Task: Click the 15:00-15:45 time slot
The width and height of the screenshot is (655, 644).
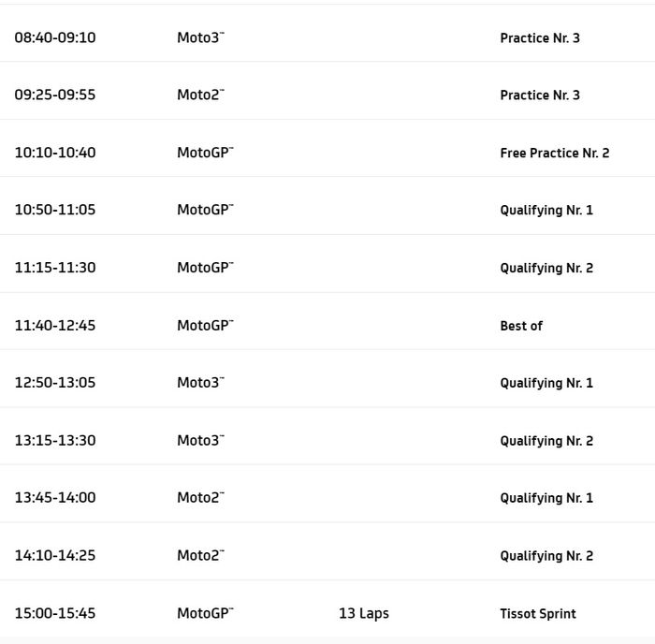Action: pos(55,614)
